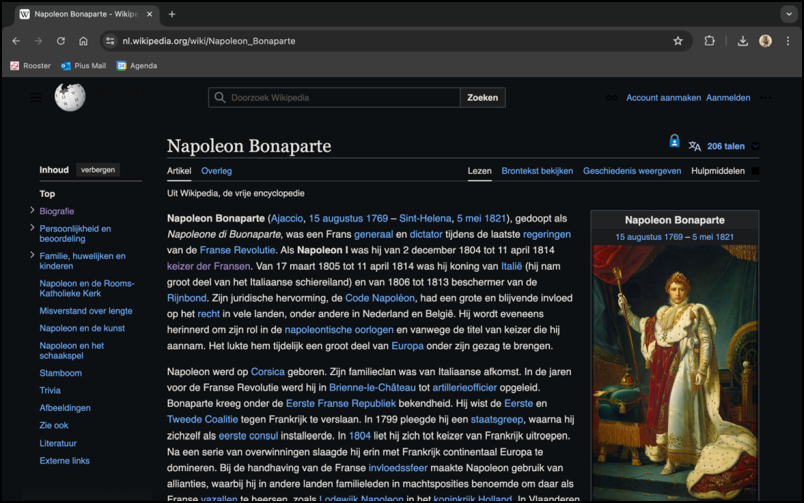The height and width of the screenshot is (503, 804).
Task: Click Account aanmaken link
Action: pyautogui.click(x=664, y=97)
